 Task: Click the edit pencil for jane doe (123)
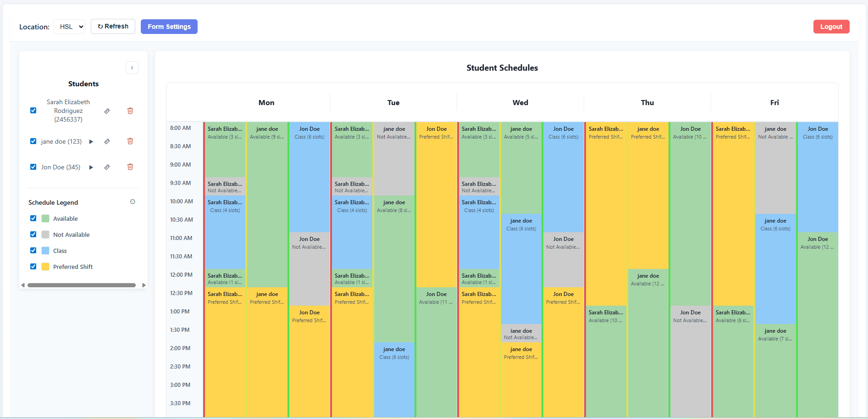pos(107,141)
